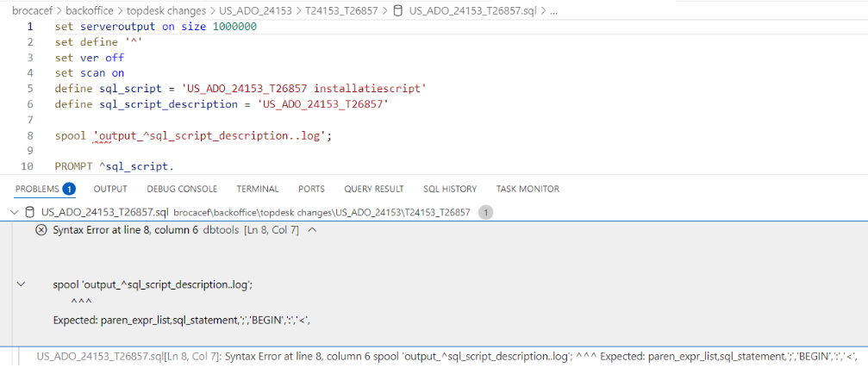Open the SQL HISTORY tab
The width and height of the screenshot is (868, 374).
(x=449, y=189)
